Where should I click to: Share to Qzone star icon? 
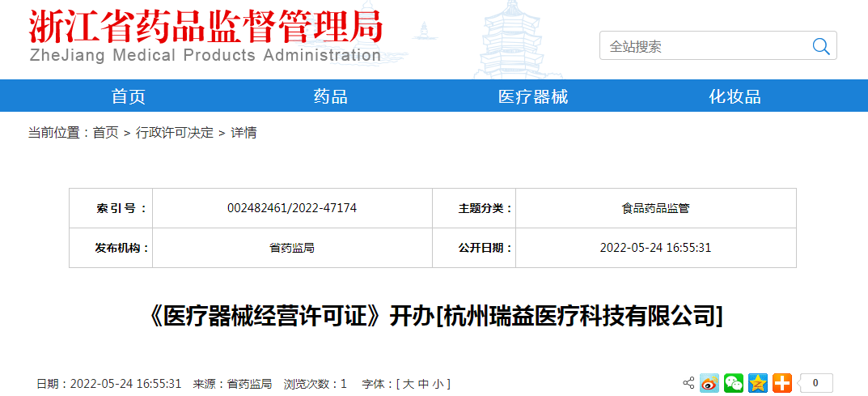pos(758,383)
